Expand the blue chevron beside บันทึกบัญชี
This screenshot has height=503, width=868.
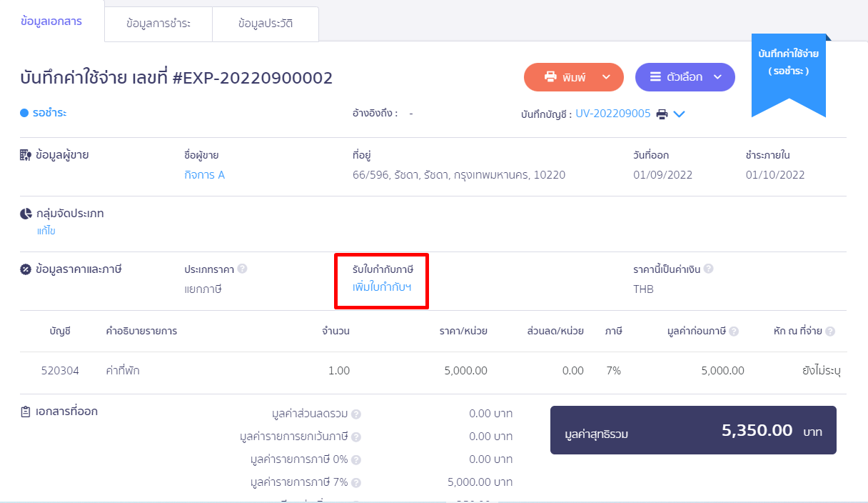[x=680, y=114]
